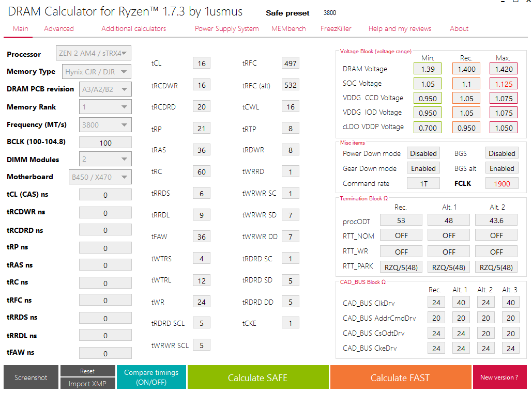Expand the DIMM Modules dropdown
The height and width of the screenshot is (394, 532).
(x=105, y=159)
